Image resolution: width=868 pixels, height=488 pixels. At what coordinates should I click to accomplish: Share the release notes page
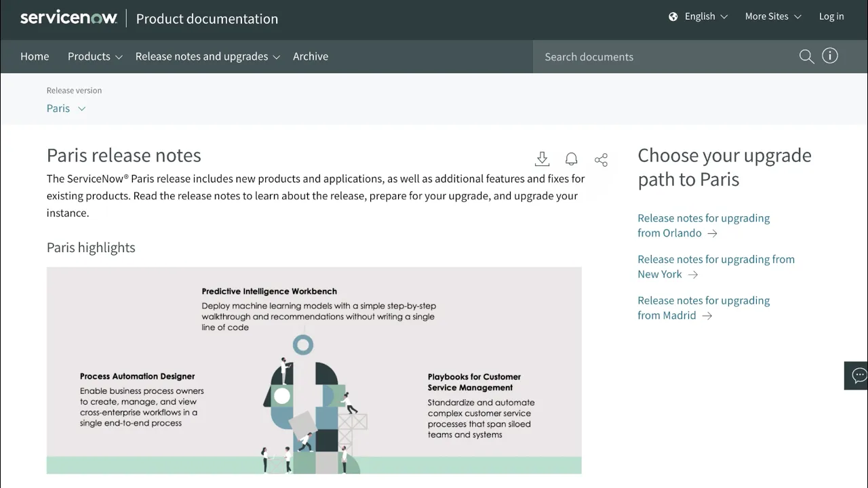[x=601, y=159]
